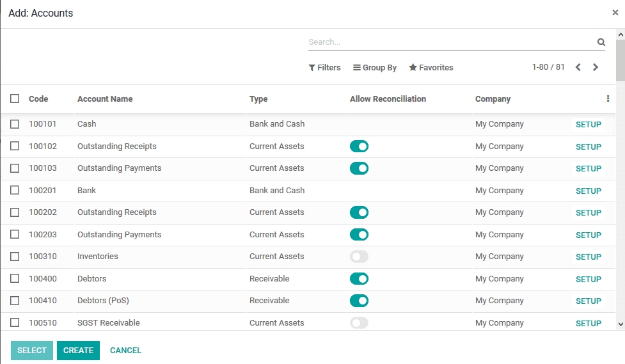Turn on reconciliation for SGST Receivable
The image size is (625, 364).
pyautogui.click(x=359, y=323)
